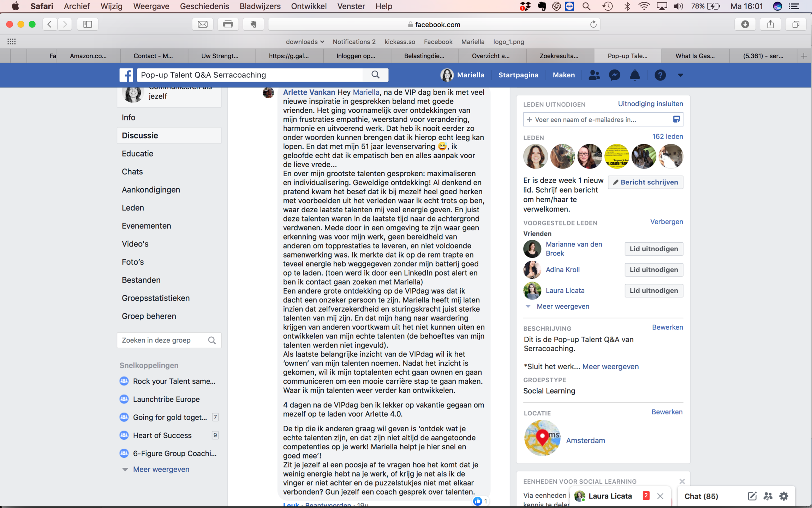Open Facebook Messenger icon in the header
Viewport: 812px width, 508px height.
[x=615, y=75]
